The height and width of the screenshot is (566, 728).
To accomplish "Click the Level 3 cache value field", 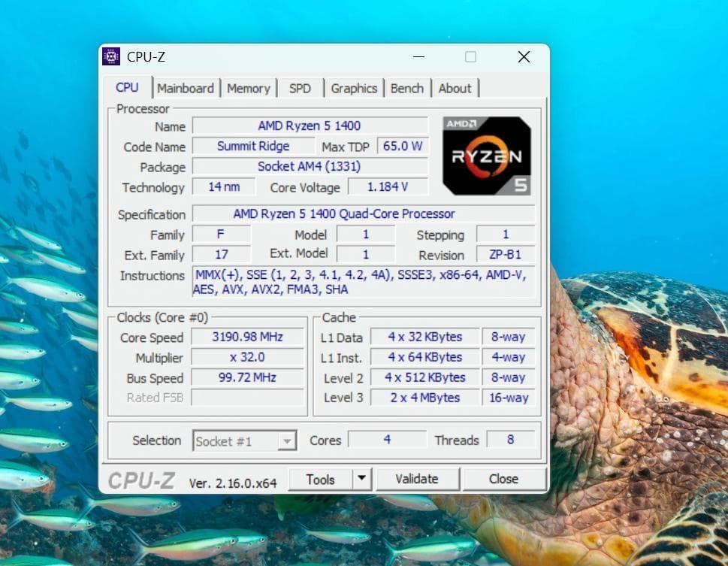I will tap(424, 398).
